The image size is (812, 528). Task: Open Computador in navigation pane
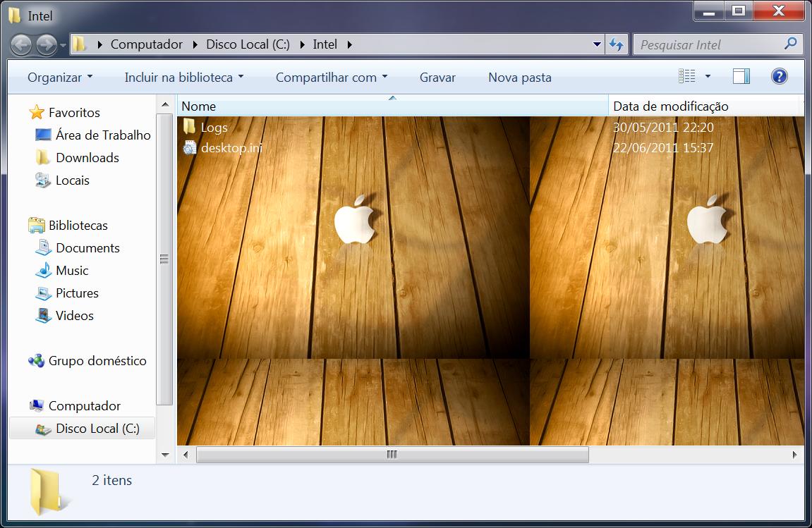click(85, 406)
